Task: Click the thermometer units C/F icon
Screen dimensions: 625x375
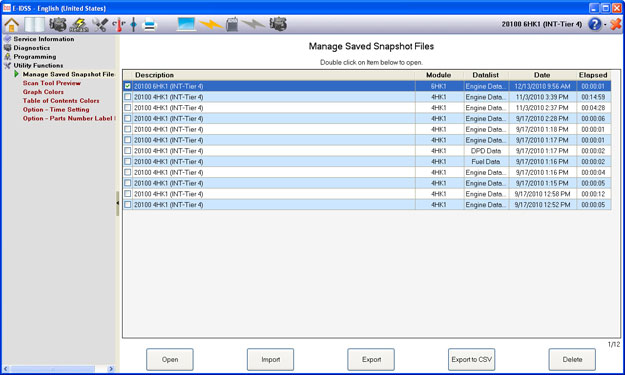Action: [118, 25]
